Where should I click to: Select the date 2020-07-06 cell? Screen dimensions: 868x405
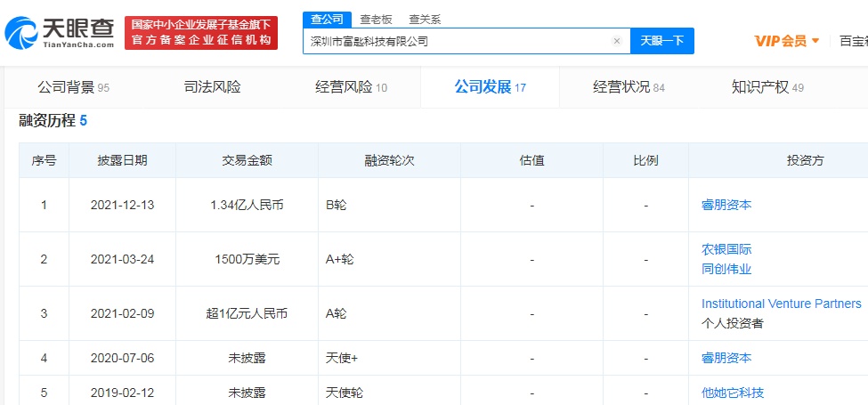click(122, 358)
